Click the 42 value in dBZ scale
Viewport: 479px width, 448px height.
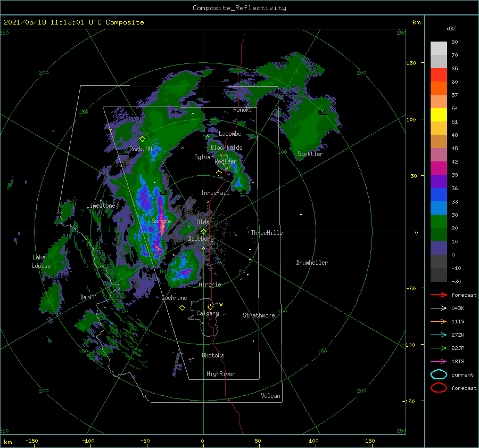tap(455, 162)
